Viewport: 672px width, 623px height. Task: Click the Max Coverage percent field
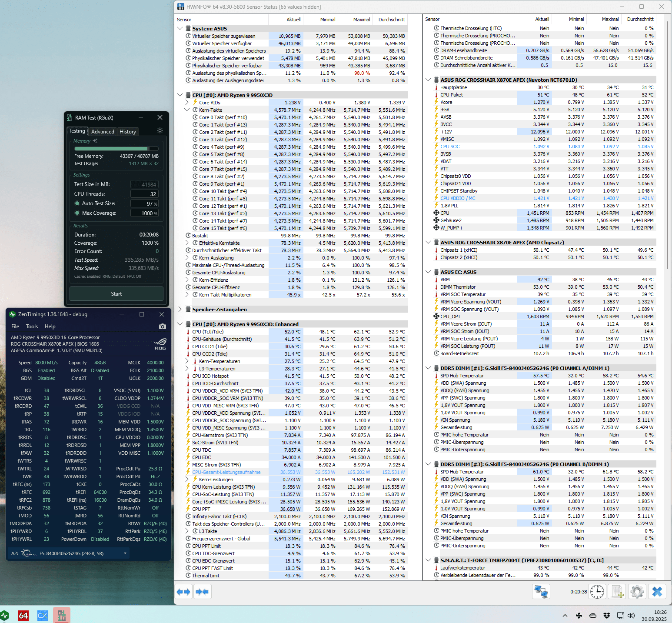pos(144,213)
